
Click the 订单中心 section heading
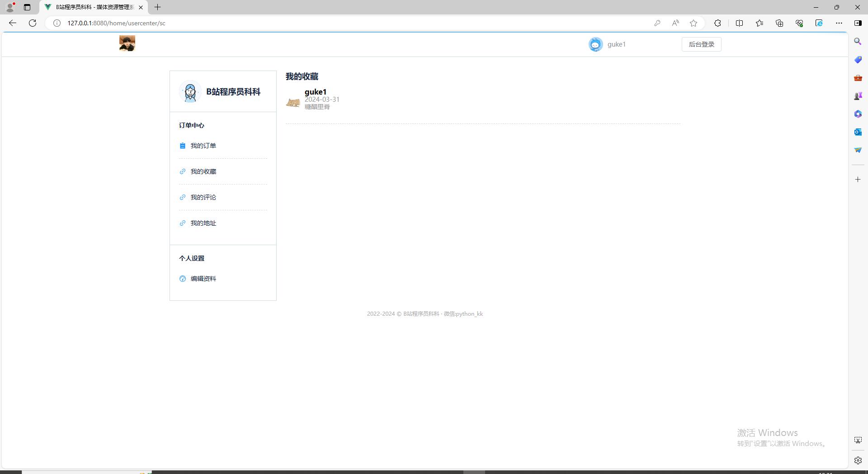[192, 125]
